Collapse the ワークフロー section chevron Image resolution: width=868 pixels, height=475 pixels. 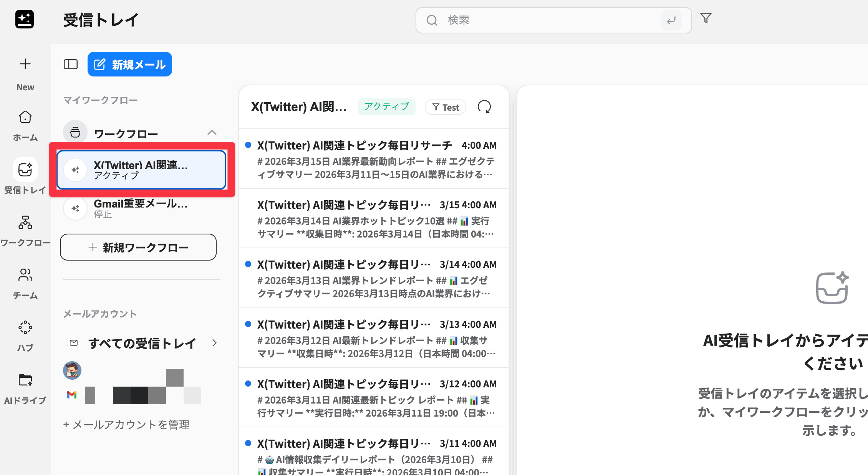tap(212, 133)
